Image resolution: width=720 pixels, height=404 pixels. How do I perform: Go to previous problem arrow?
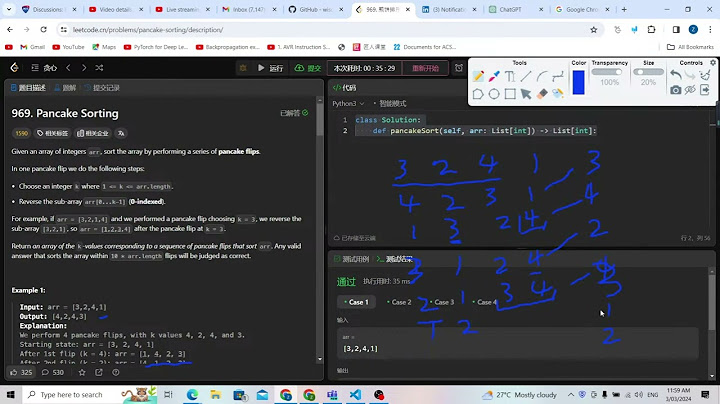68,68
